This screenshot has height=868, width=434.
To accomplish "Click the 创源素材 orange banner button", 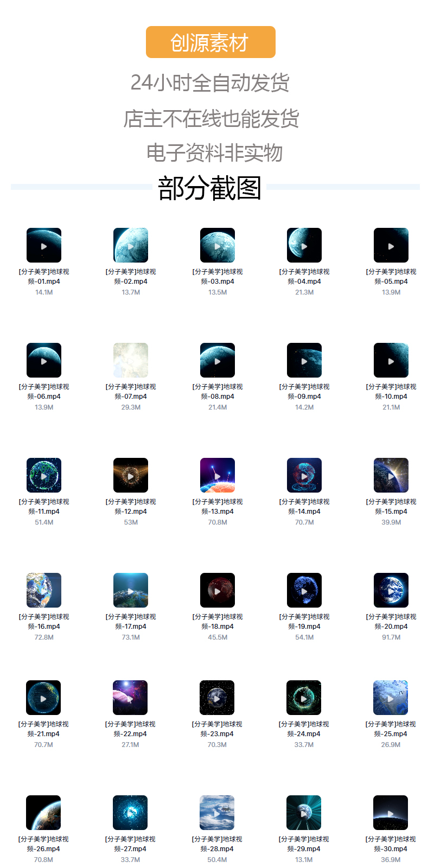I will coord(210,42).
